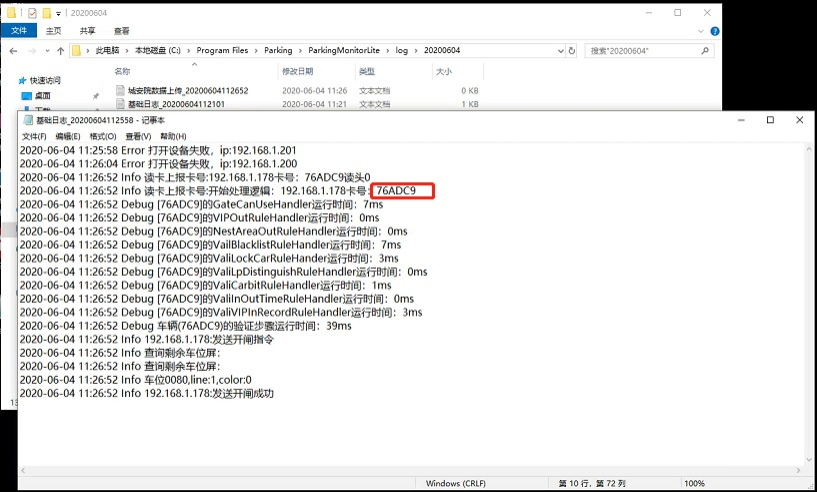Open quick access toolbar customize dropdown
This screenshot has width=817, height=492.
(58, 14)
